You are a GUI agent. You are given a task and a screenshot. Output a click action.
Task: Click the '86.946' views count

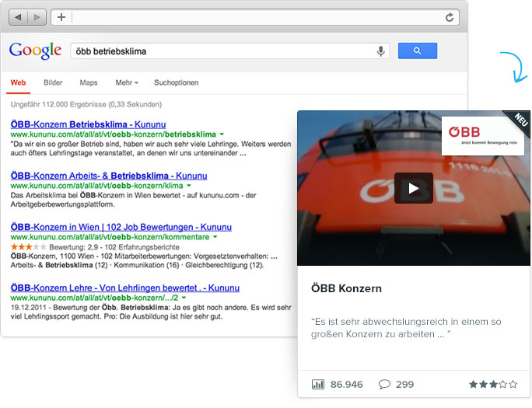pyautogui.click(x=346, y=384)
